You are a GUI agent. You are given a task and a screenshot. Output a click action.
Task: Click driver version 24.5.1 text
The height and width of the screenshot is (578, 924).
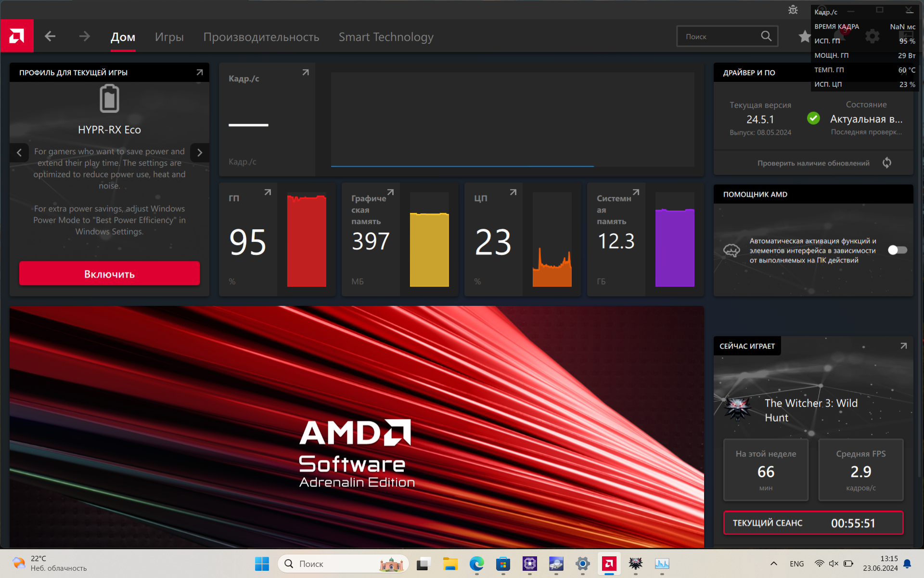pos(760,119)
